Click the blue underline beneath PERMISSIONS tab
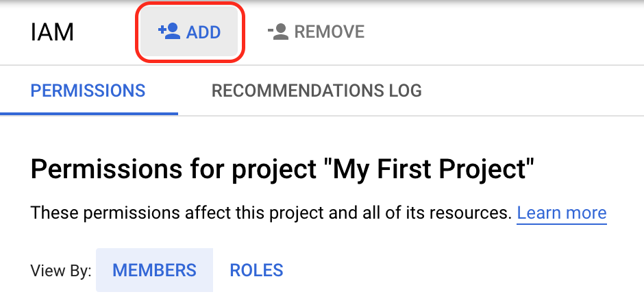644x303 pixels. [88, 114]
